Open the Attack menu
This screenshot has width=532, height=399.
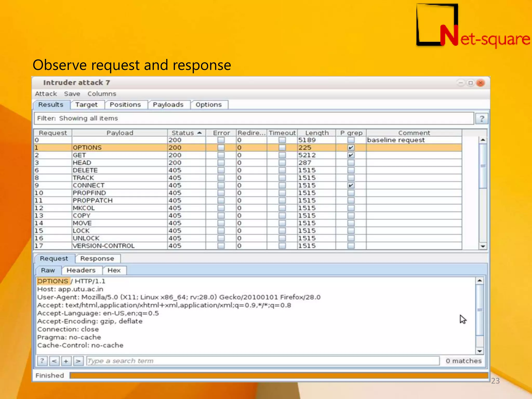point(46,94)
